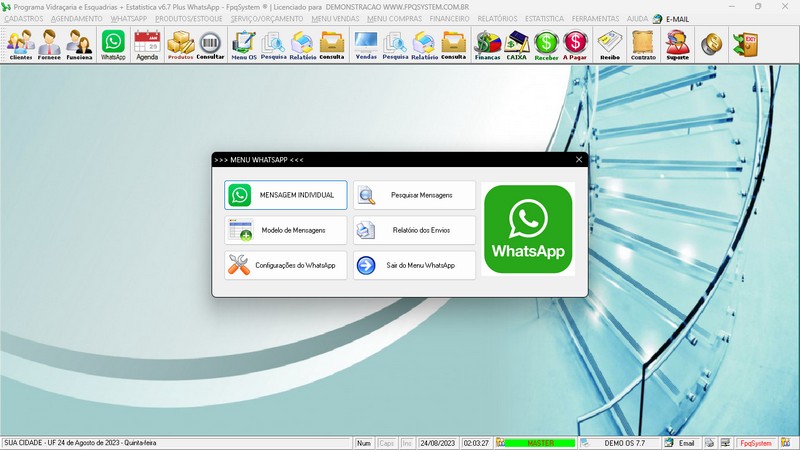Screen dimensions: 800x450
Task: Click the WhatsApp toolbar icon
Action: point(113,45)
